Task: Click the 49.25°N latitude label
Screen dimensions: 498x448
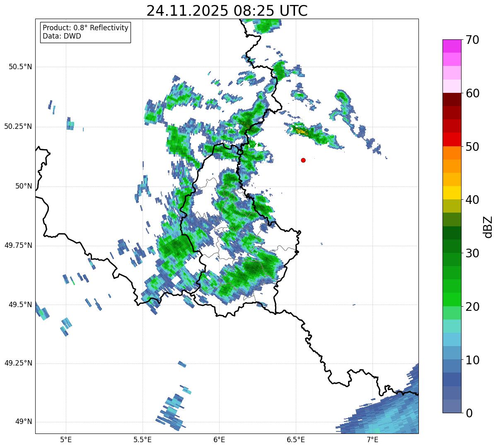Action: [18, 363]
